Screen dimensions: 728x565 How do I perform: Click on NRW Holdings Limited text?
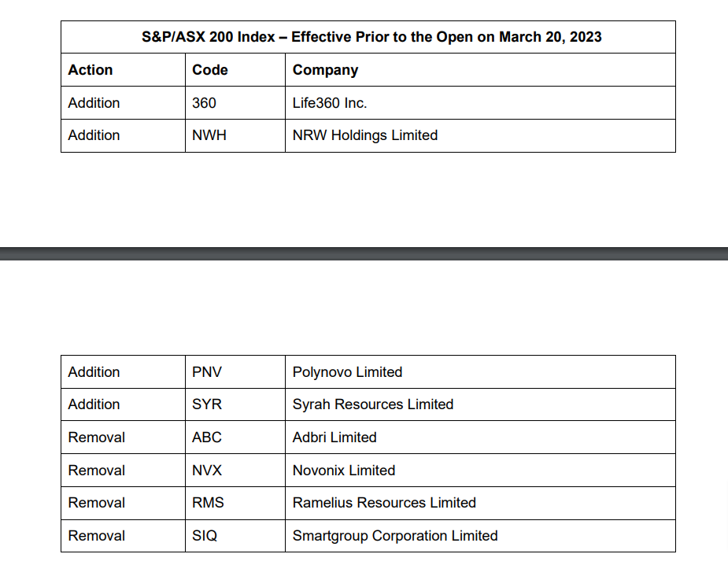364,135
